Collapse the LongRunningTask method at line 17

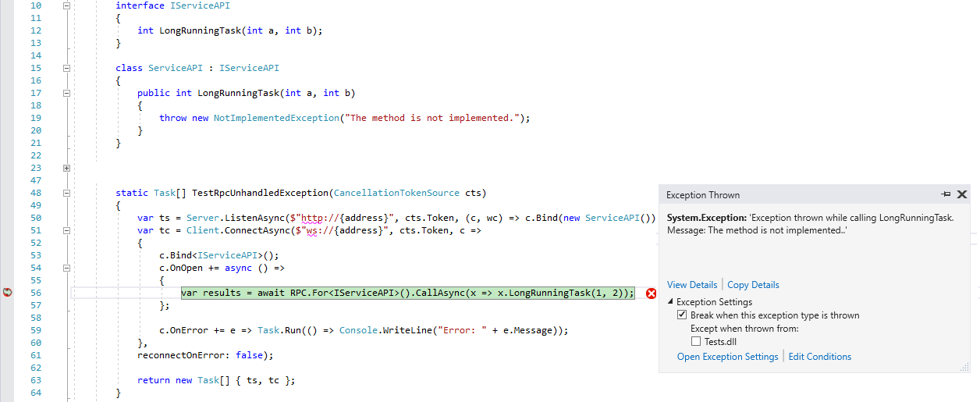coord(66,93)
